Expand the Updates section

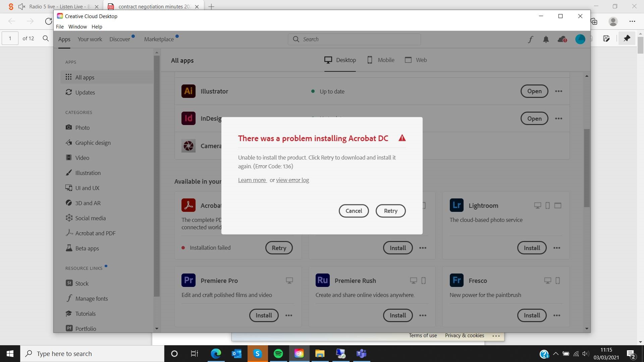coord(85,92)
